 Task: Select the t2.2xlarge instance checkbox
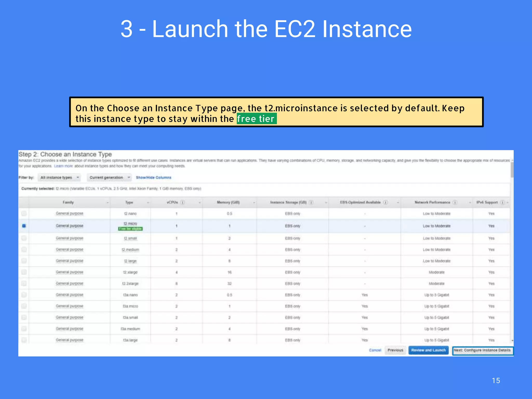point(24,283)
